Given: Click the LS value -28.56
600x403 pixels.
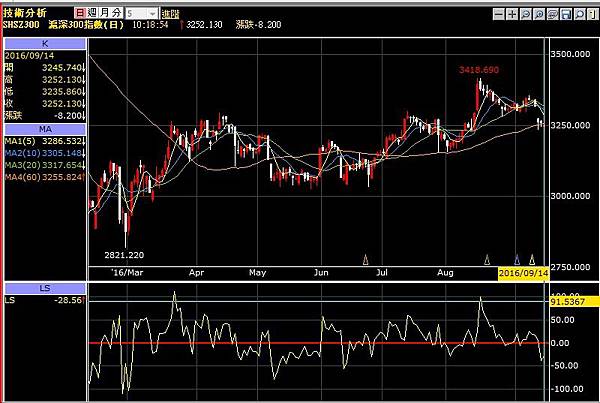Looking at the screenshot, I should coord(68,300).
